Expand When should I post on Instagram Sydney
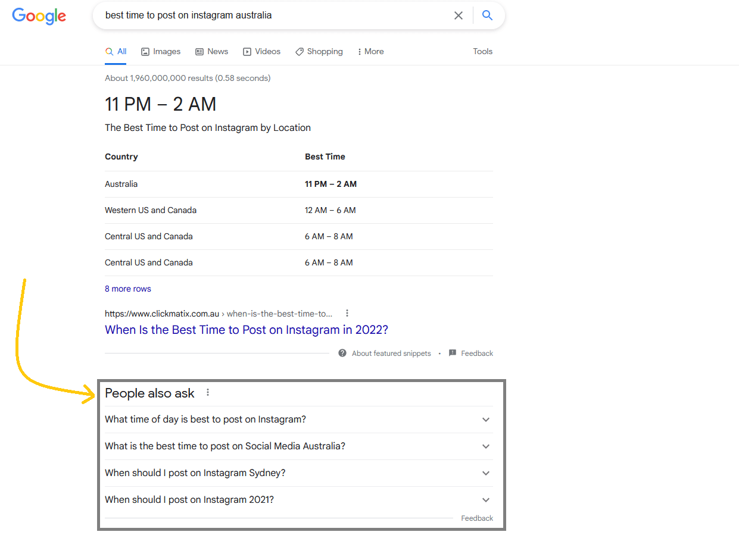 (299, 473)
